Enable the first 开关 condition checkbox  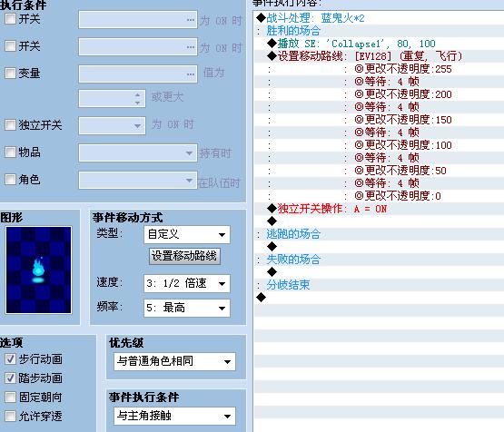pyautogui.click(x=10, y=19)
